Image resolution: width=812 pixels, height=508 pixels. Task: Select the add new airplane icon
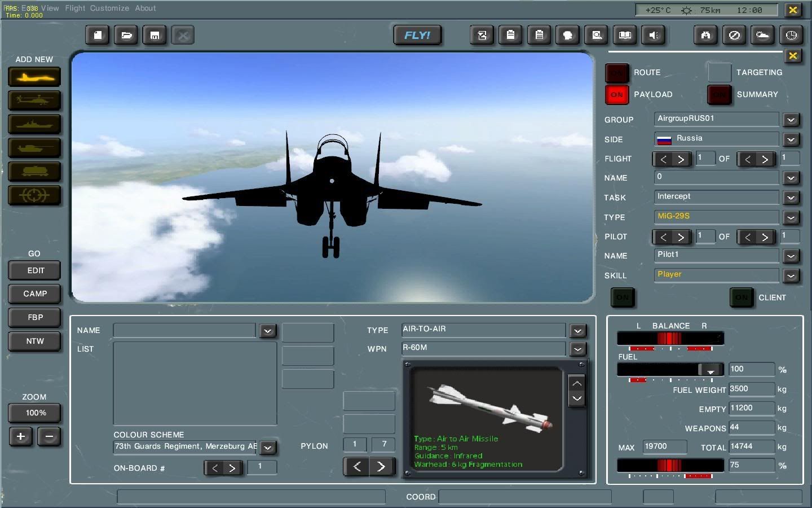(x=34, y=77)
